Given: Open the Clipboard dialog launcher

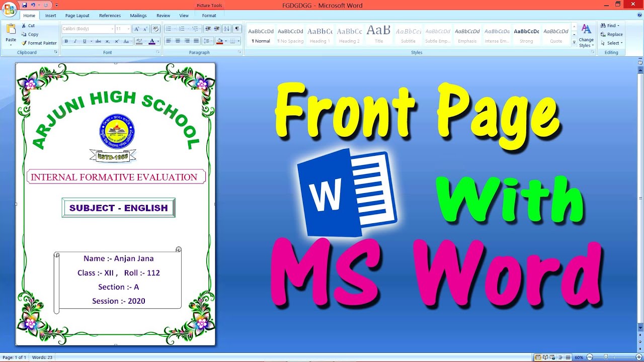Looking at the screenshot, I should click(x=56, y=52).
